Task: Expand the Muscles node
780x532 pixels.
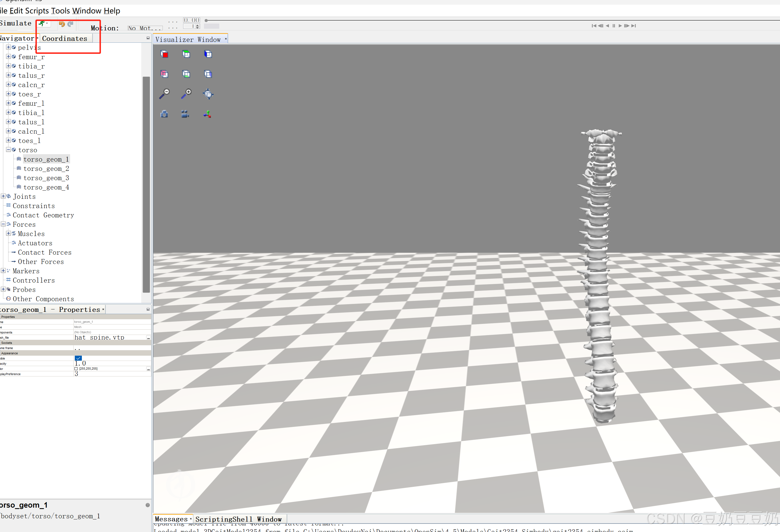Action: pyautogui.click(x=8, y=233)
